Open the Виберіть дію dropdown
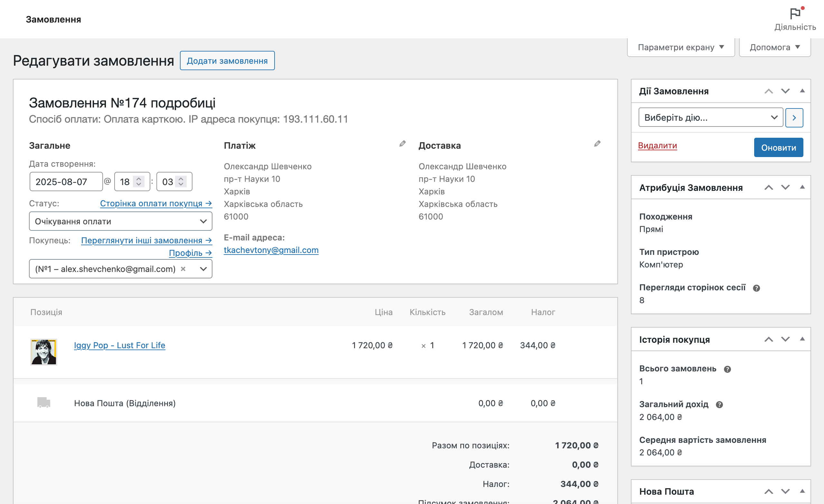The height and width of the screenshot is (504, 824). pyautogui.click(x=710, y=117)
